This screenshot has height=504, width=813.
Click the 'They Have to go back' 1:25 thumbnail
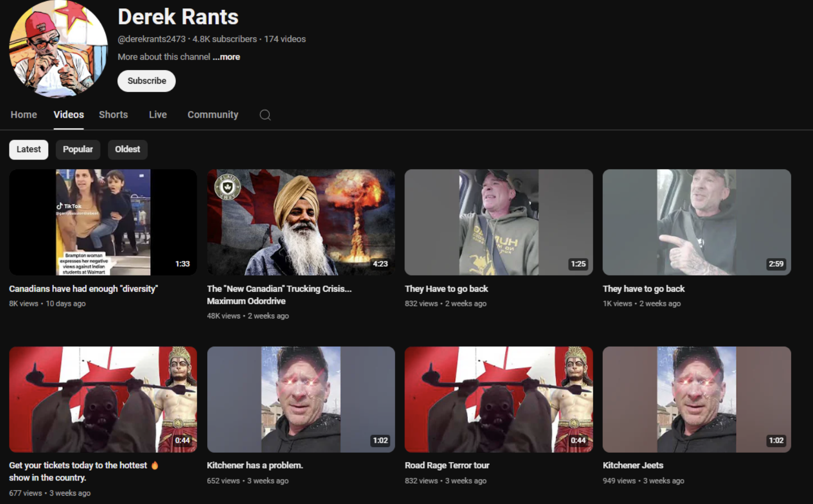click(x=499, y=222)
